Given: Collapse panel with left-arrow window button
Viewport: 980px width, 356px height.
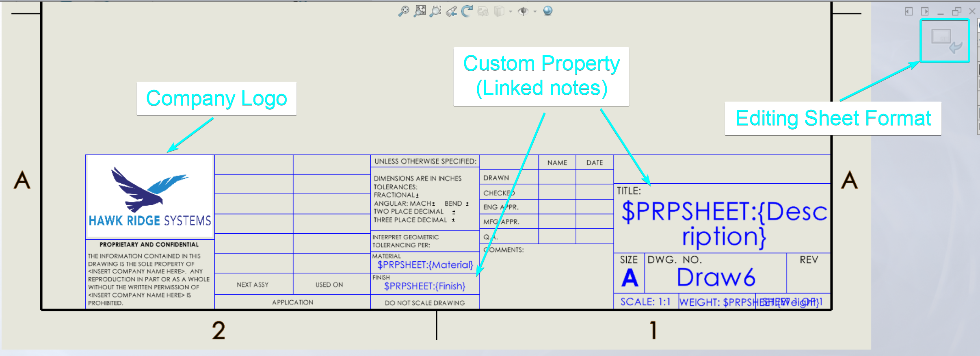Looking at the screenshot, I should pos(909,11).
